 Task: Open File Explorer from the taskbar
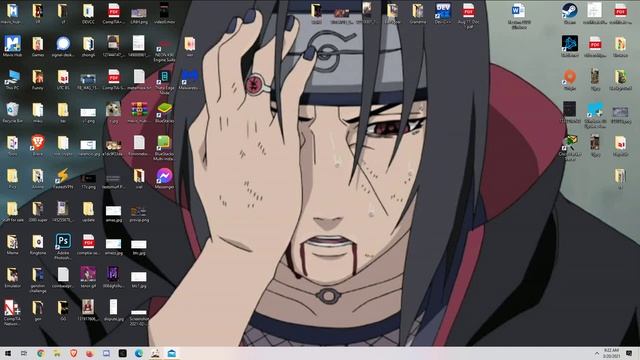click(x=57, y=353)
